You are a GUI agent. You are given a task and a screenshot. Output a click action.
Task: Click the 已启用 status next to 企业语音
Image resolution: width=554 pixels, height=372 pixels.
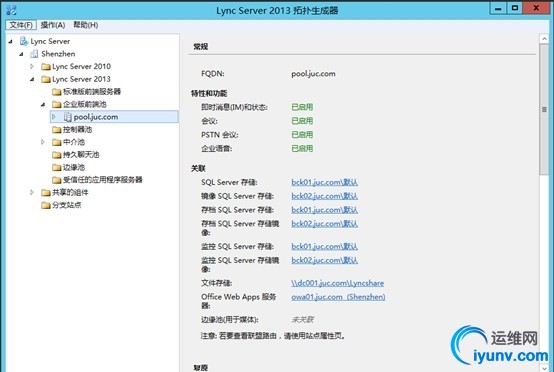tap(302, 148)
